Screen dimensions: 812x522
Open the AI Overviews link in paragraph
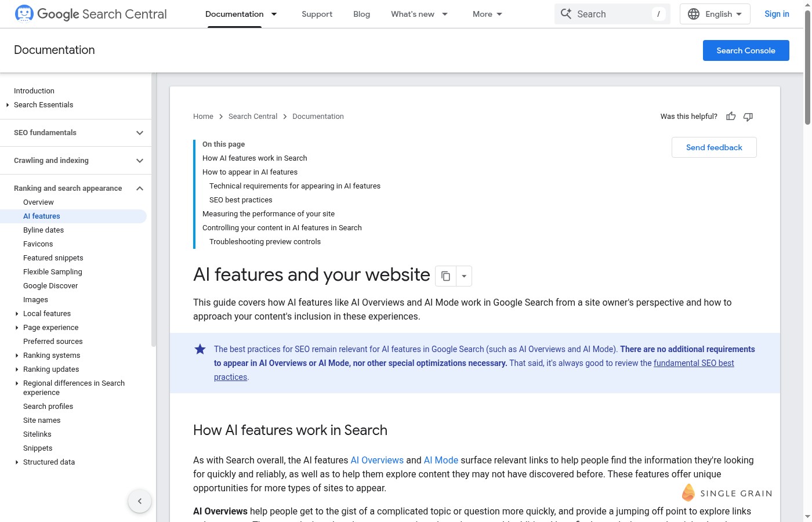[x=377, y=460]
